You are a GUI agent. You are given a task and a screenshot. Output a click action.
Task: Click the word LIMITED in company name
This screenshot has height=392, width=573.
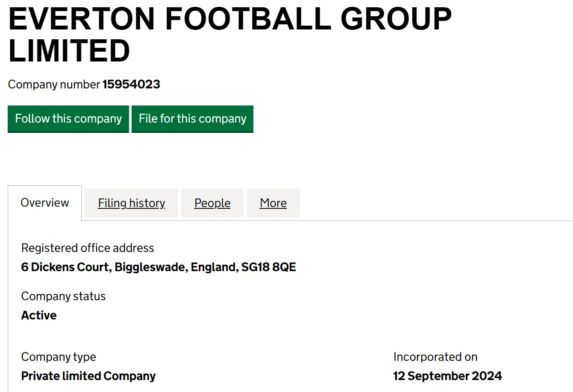(x=69, y=51)
